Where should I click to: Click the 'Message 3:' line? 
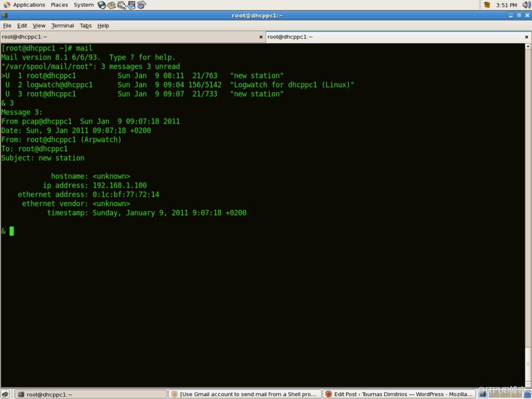(x=22, y=112)
